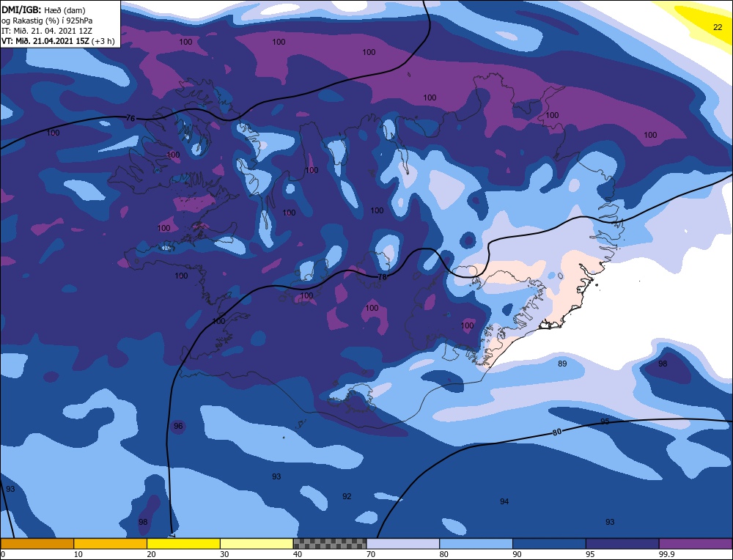Screen dimensions: 733x560
Task: Click the pale yellow 30–40 legend swatch
Action: point(257,543)
